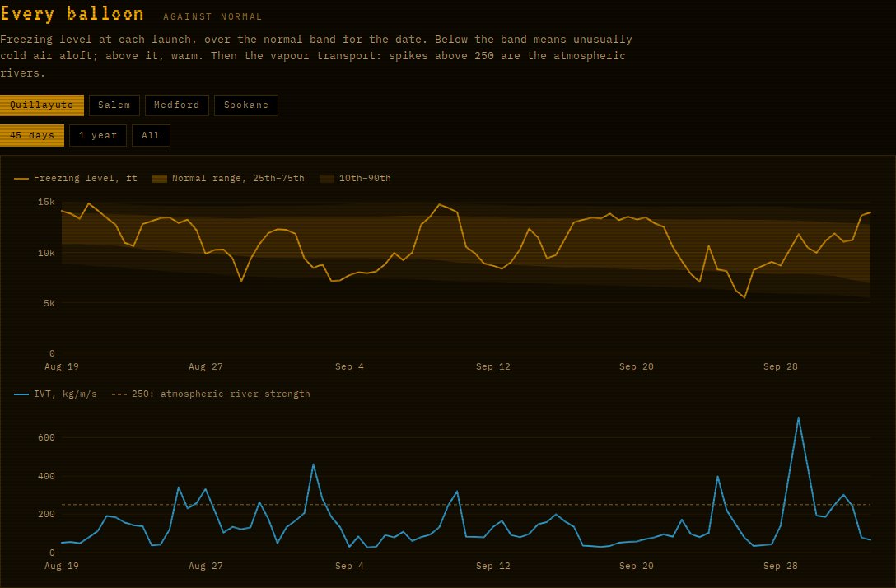Select Spokane station button
The width and height of the screenshot is (896, 588).
point(246,105)
